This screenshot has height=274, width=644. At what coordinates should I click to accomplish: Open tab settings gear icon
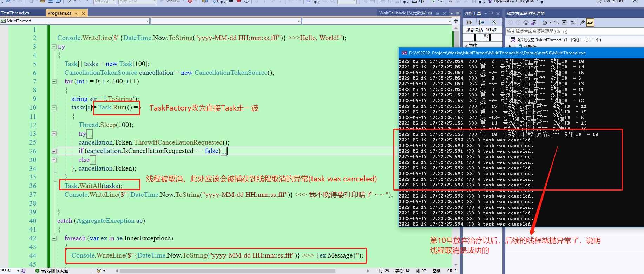point(458,13)
